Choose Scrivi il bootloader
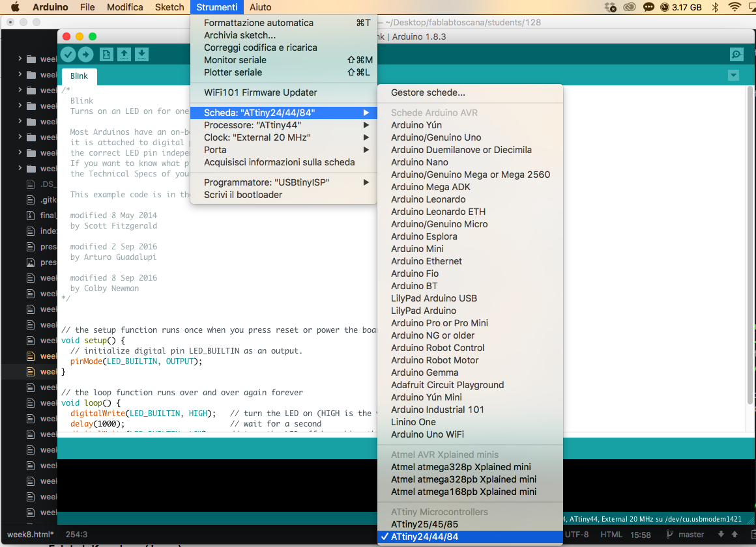Image resolution: width=756 pixels, height=547 pixels. (283, 195)
